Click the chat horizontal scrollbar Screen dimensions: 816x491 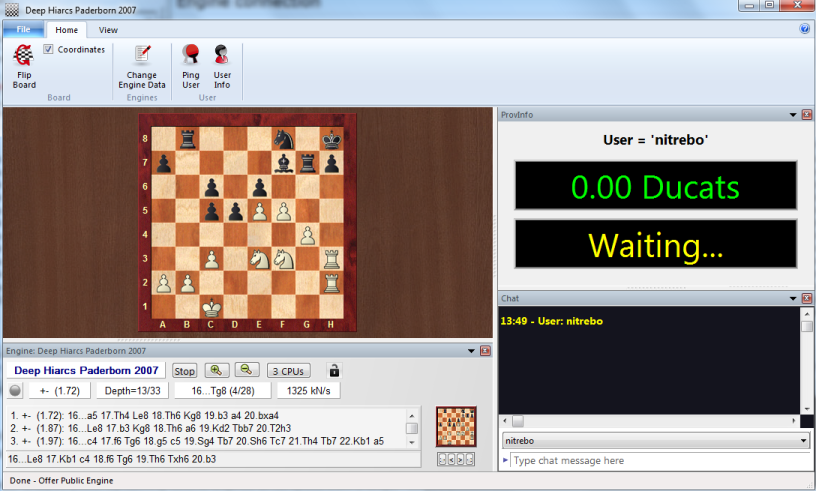point(650,421)
